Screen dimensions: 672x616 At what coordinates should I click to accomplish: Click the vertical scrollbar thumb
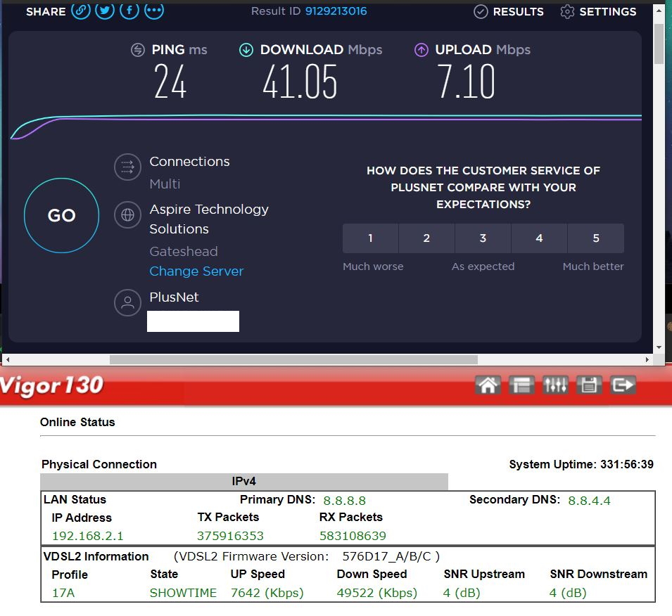click(659, 44)
